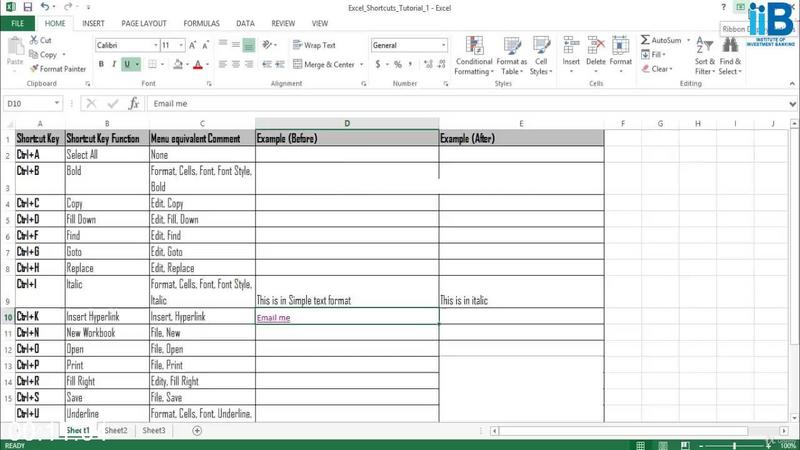Toggle Align Right in alignment group

pos(248,64)
